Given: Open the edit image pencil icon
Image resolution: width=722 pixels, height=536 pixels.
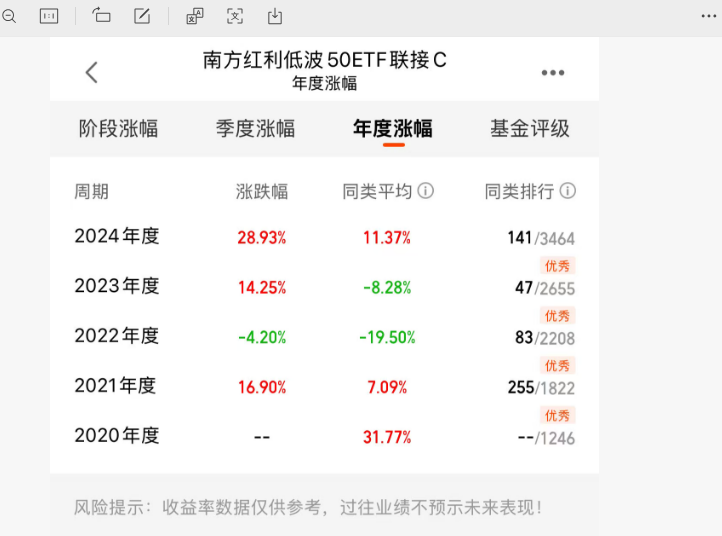Looking at the screenshot, I should click(142, 16).
